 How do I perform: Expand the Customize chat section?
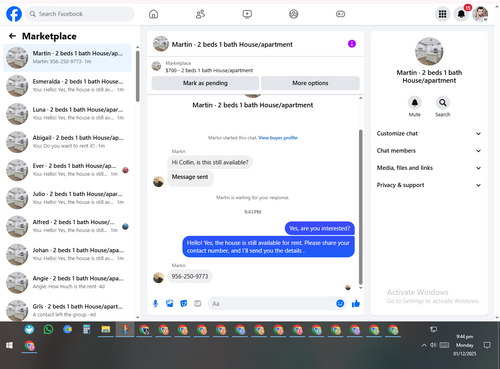(x=429, y=133)
